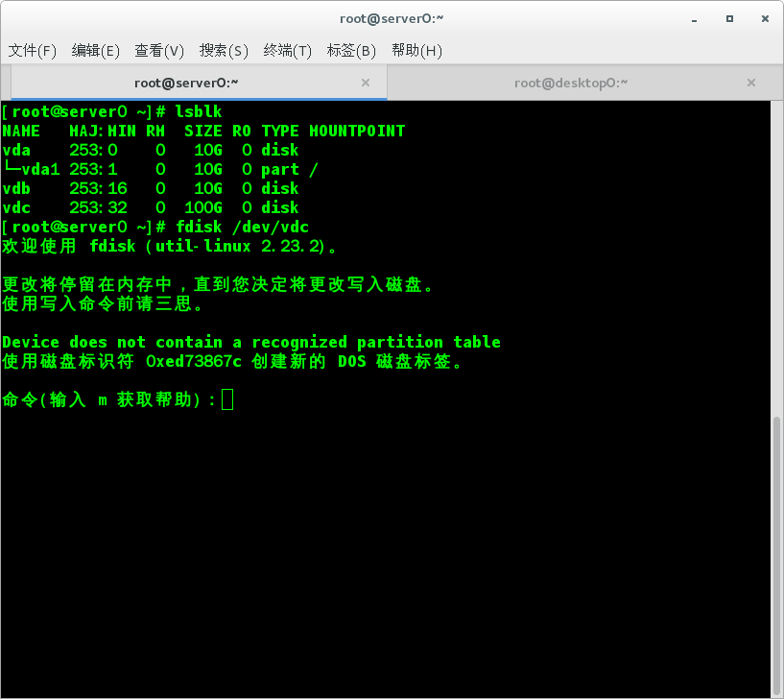784x699 pixels.
Task: Click the 'TYPE' column header
Action: 280,132
